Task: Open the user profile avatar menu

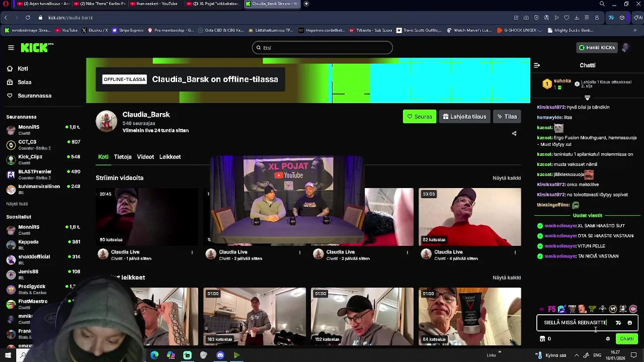Action: point(626,48)
